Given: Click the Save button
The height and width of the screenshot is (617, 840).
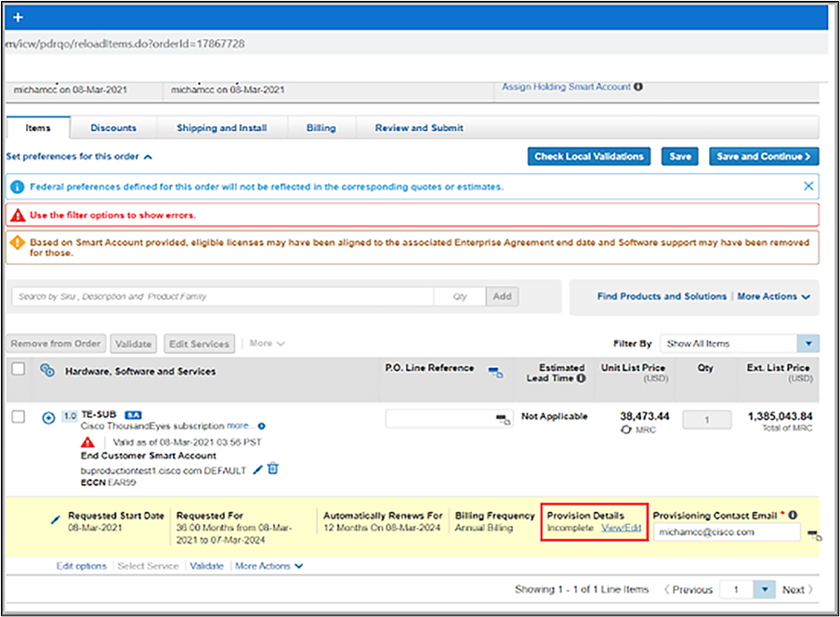Looking at the screenshot, I should point(680,156).
